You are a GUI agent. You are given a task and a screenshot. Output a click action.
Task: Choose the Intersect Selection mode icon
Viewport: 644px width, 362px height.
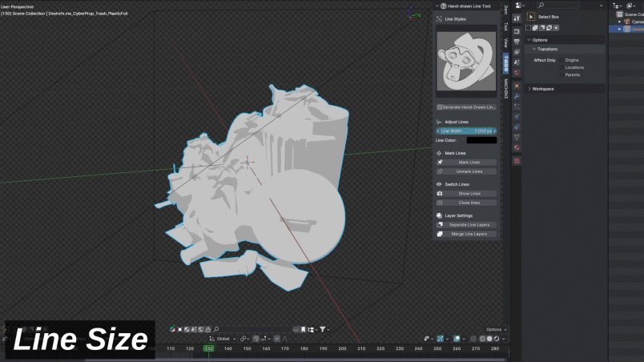(x=556, y=27)
